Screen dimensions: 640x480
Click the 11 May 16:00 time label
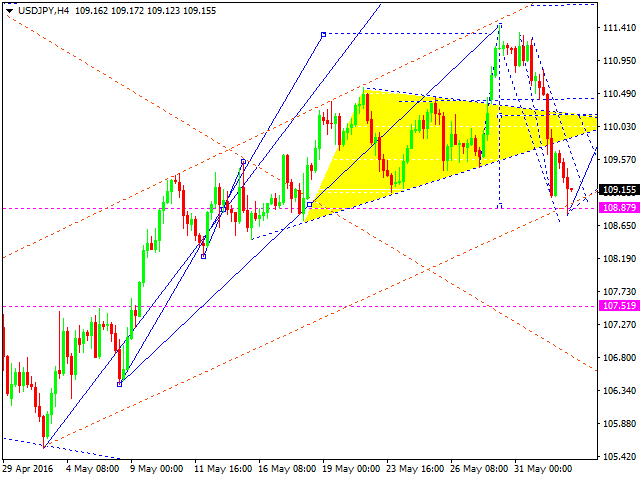(223, 469)
